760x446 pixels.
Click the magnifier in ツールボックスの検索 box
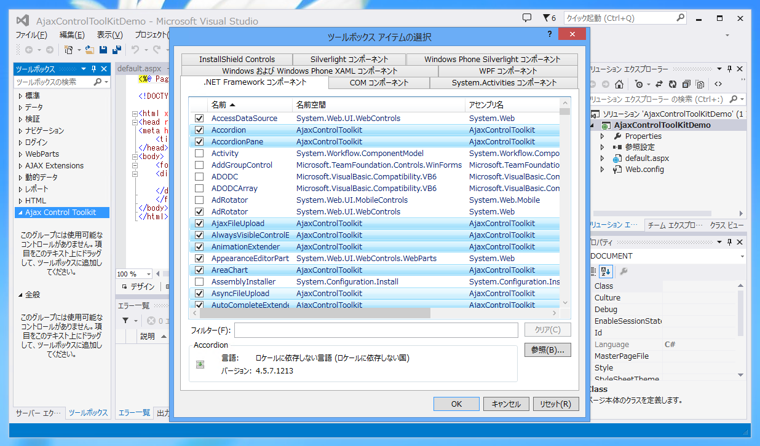pos(98,82)
